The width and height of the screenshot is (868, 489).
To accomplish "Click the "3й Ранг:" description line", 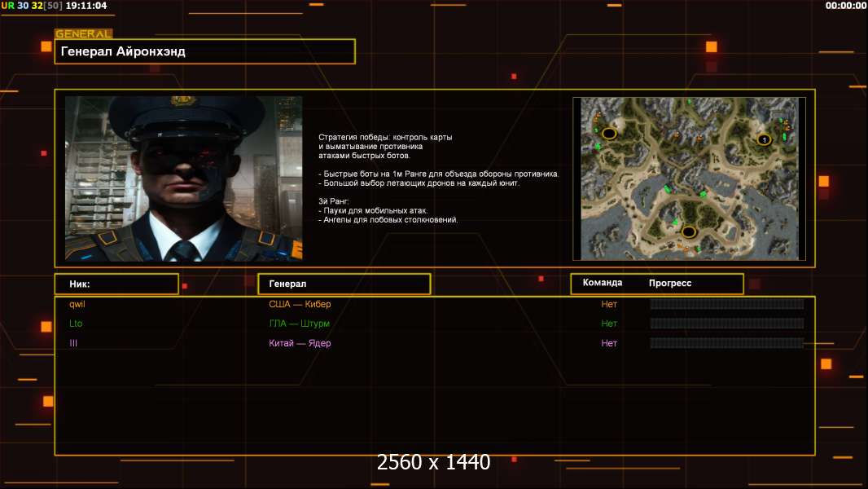I will [x=333, y=201].
